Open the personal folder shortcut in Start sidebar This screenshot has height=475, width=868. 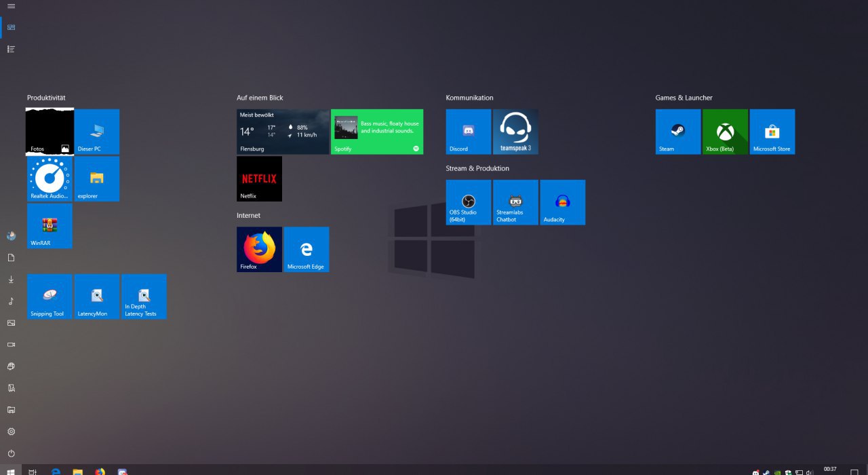click(11, 388)
